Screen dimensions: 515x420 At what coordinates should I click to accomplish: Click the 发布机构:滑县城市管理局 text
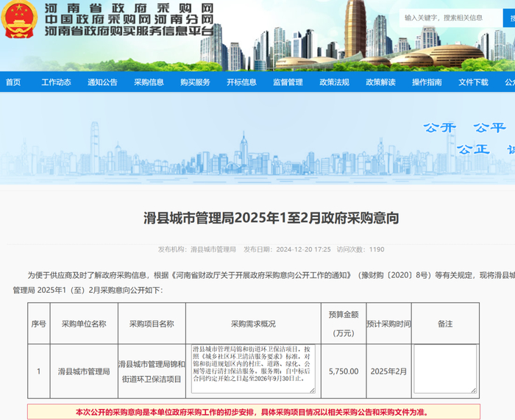click(x=196, y=249)
